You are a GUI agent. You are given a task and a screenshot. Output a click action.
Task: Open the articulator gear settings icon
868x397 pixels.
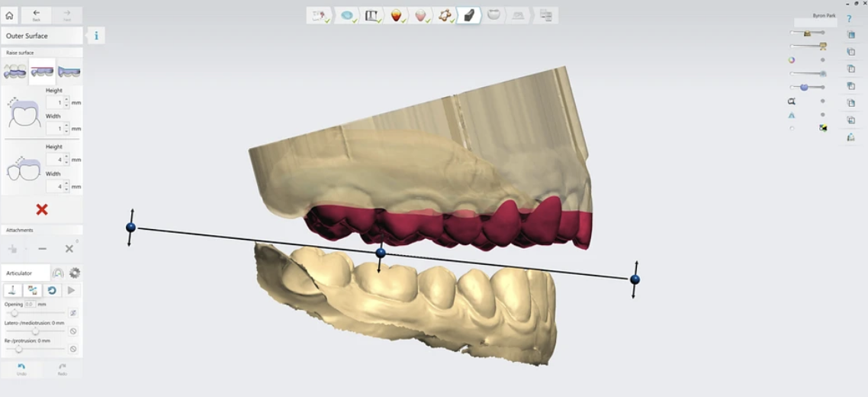(x=75, y=273)
